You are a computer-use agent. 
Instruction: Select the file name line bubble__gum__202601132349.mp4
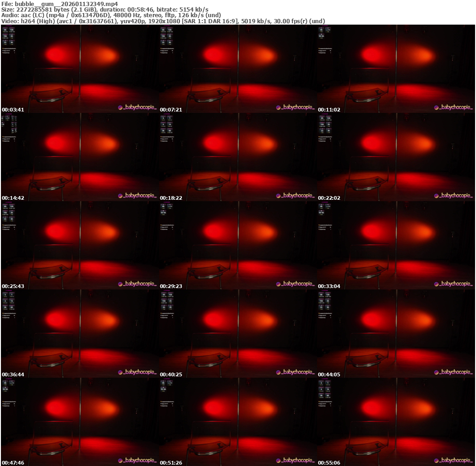click(59, 4)
